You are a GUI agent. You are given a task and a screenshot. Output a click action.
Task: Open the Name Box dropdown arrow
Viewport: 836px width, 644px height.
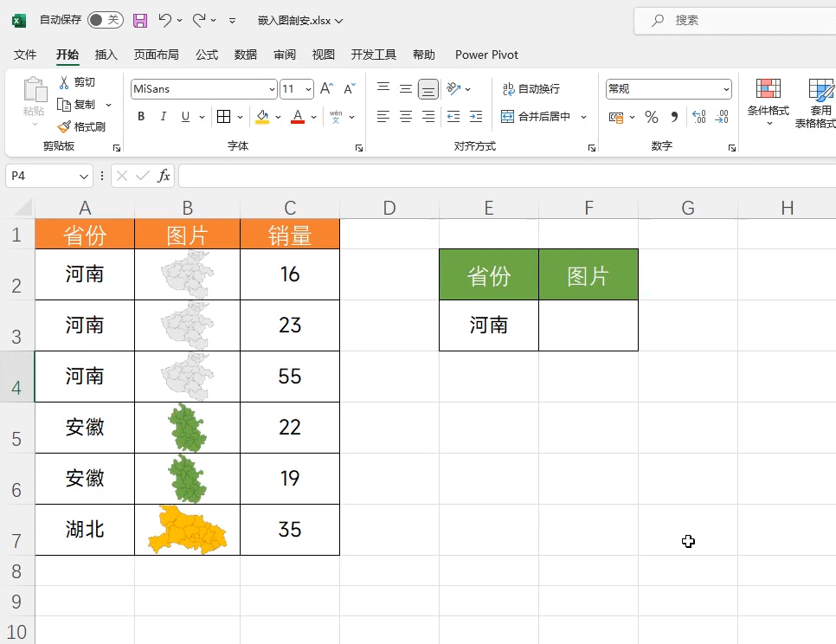tap(84, 176)
